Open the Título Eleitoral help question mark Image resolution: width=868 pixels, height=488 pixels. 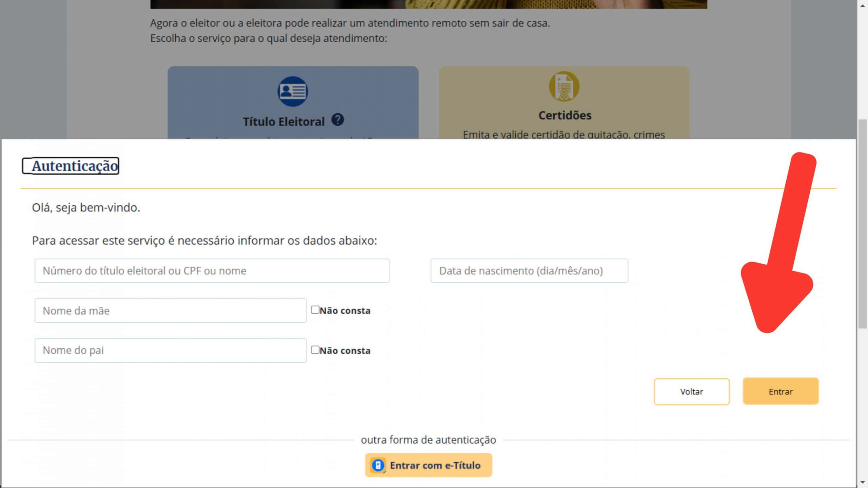pyautogui.click(x=337, y=120)
